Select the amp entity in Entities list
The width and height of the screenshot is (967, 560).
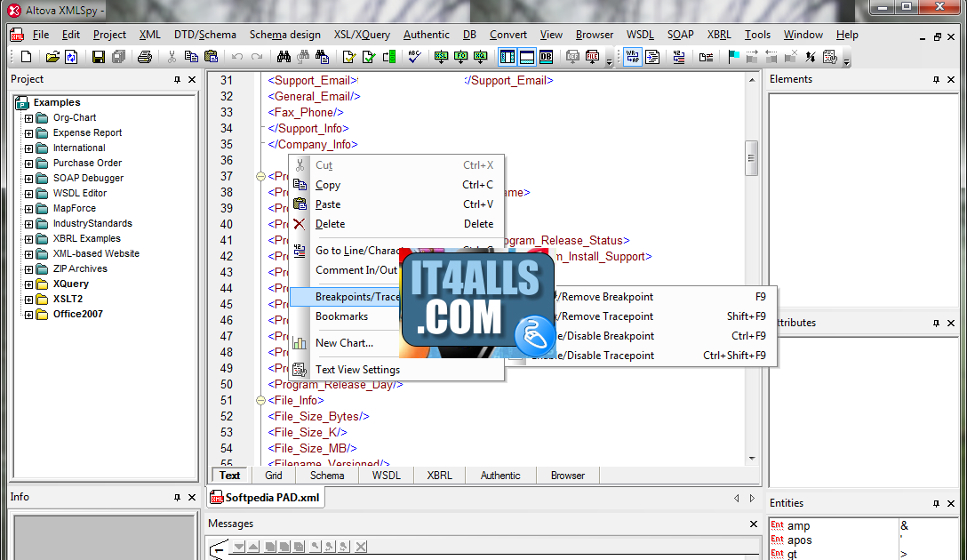point(799,525)
